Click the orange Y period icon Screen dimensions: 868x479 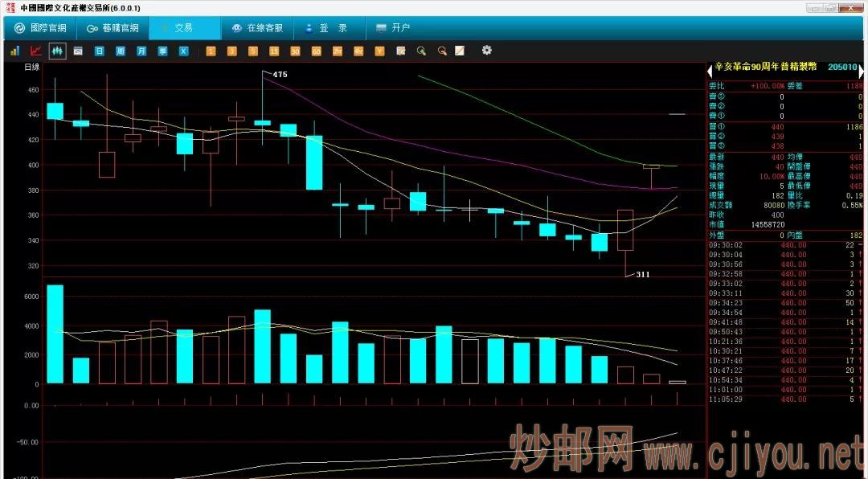click(379, 51)
